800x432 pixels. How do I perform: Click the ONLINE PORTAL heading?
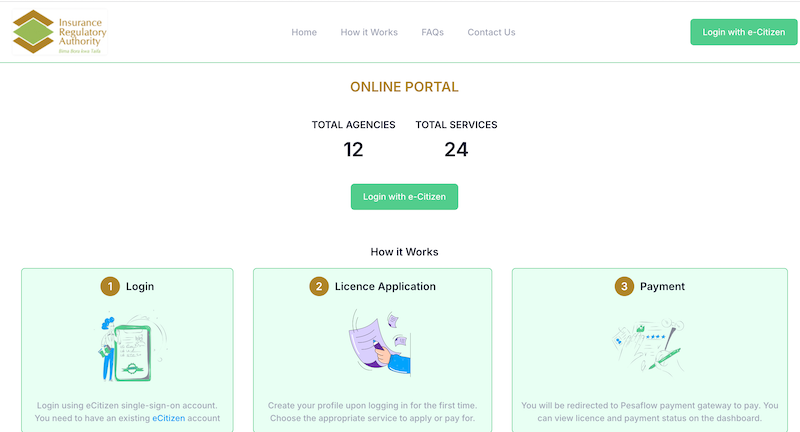point(404,87)
